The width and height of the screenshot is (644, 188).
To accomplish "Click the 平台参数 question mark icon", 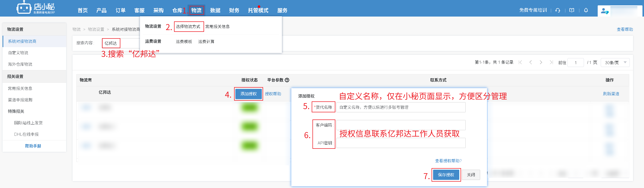I will (x=287, y=80).
